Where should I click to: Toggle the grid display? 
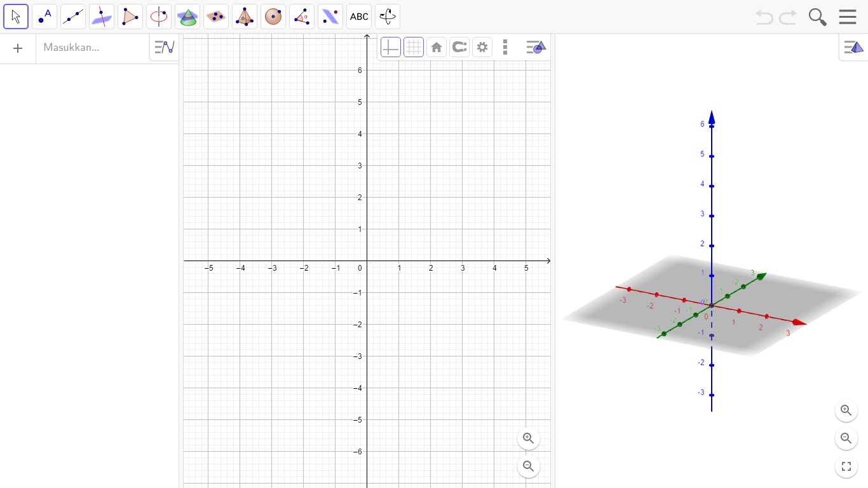[x=413, y=46]
